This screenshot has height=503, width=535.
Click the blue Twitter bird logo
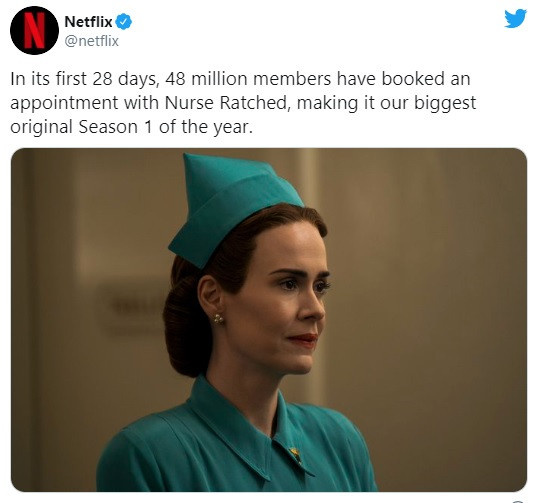pyautogui.click(x=515, y=18)
